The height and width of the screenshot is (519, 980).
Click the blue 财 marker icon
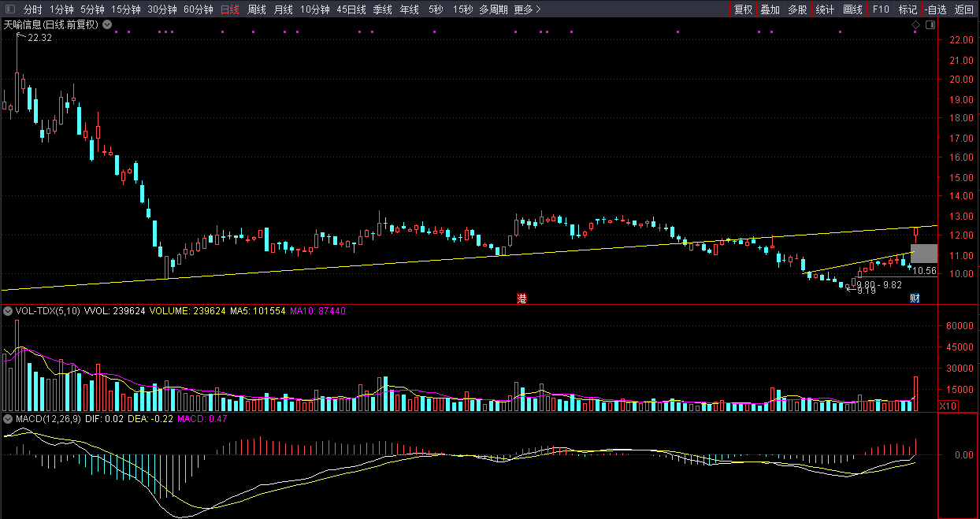[x=915, y=298]
